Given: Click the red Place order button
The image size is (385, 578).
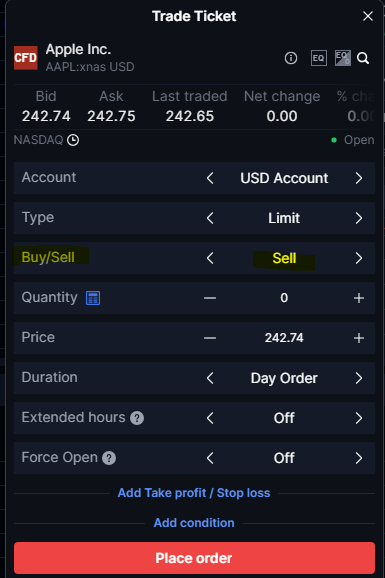Looking at the screenshot, I should 194,558.
